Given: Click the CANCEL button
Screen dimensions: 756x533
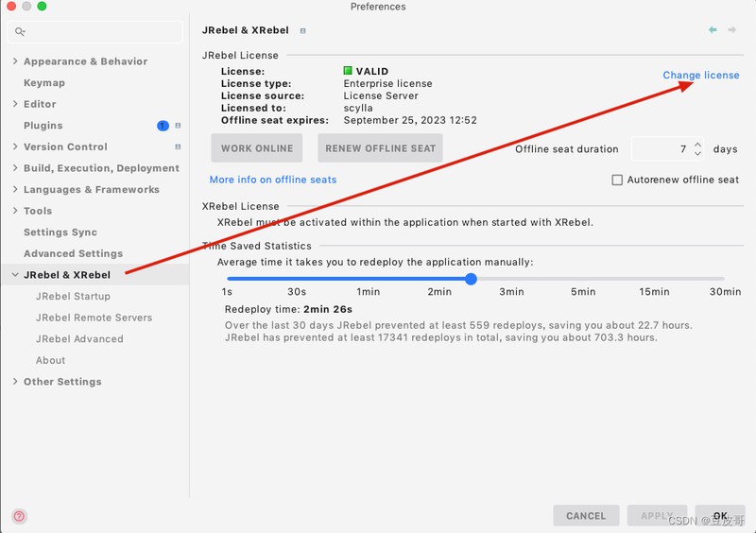Looking at the screenshot, I should tap(586, 516).
